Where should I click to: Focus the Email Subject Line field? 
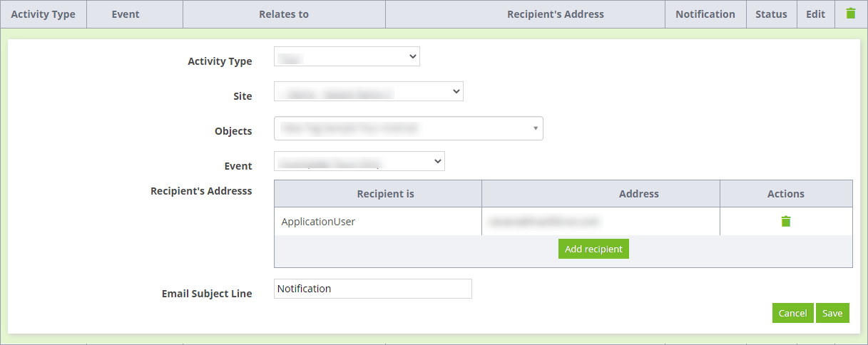click(373, 289)
